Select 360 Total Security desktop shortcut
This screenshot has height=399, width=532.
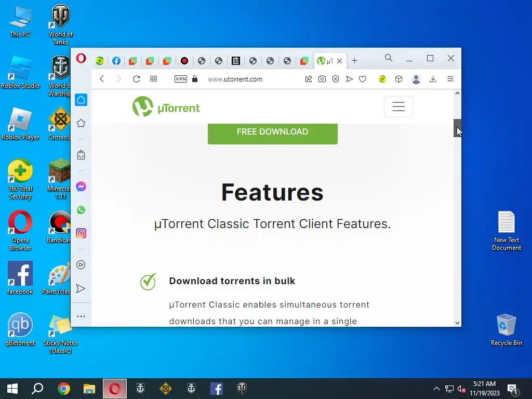pos(20,179)
